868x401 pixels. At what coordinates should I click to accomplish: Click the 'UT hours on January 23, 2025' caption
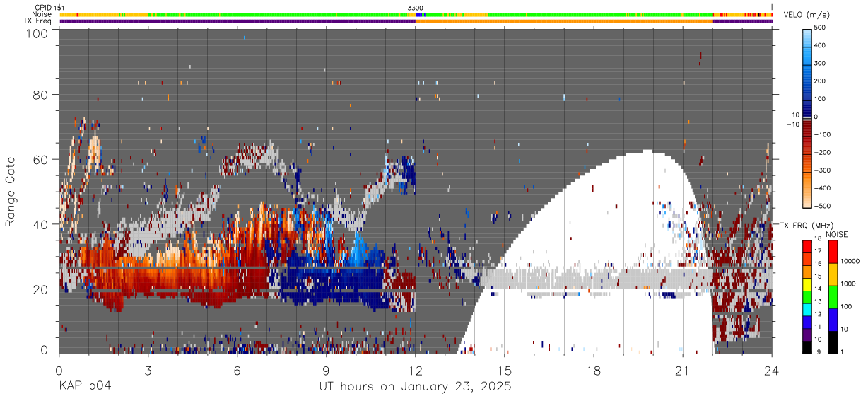[x=416, y=387]
